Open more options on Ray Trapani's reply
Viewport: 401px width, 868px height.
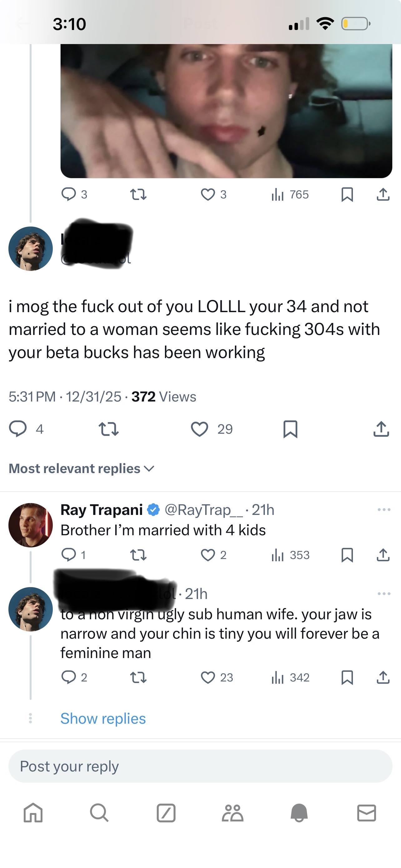tap(384, 510)
